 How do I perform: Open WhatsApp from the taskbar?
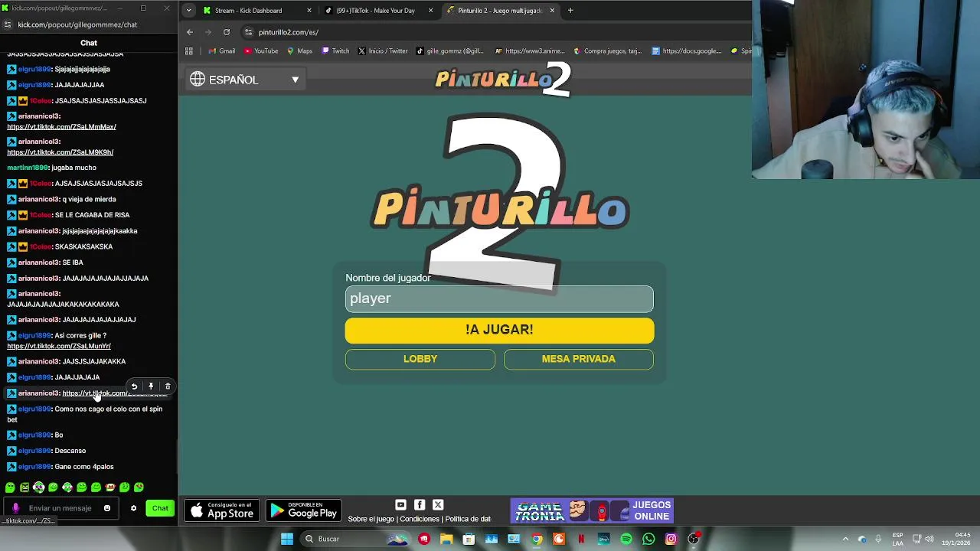(x=648, y=539)
